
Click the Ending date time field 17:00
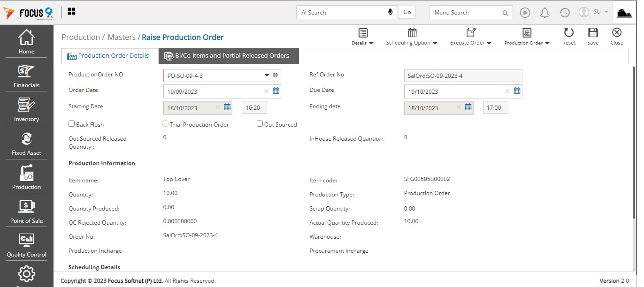(x=495, y=108)
